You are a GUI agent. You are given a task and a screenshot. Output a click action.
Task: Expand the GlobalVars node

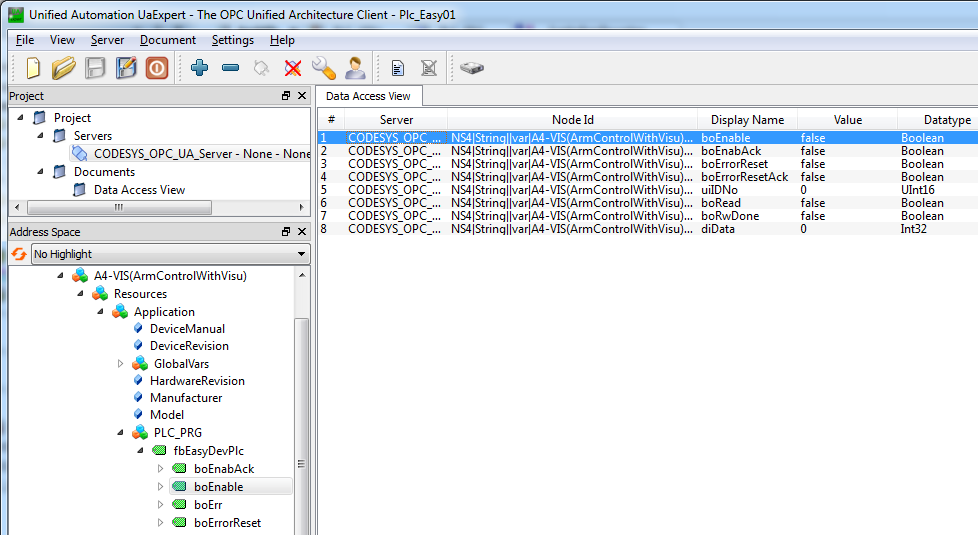coord(121,363)
